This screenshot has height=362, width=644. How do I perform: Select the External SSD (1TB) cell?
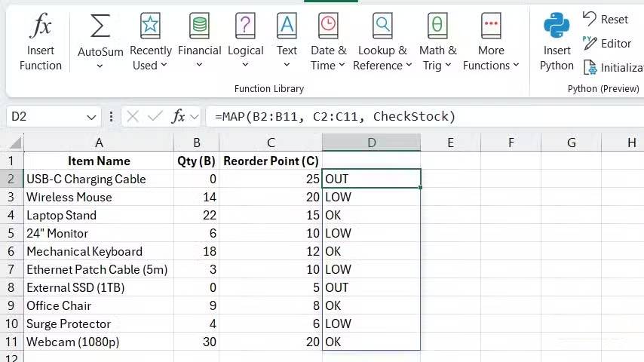[99, 287]
